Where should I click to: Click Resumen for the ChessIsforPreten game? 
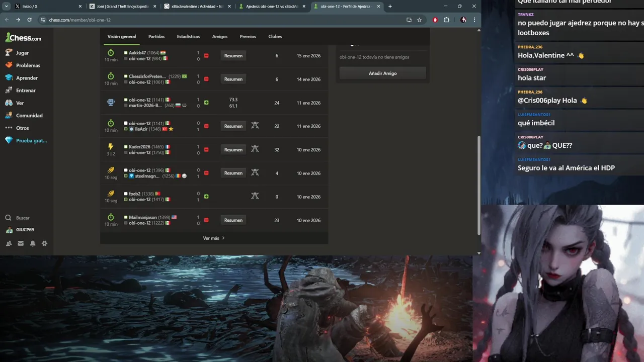[x=233, y=79]
